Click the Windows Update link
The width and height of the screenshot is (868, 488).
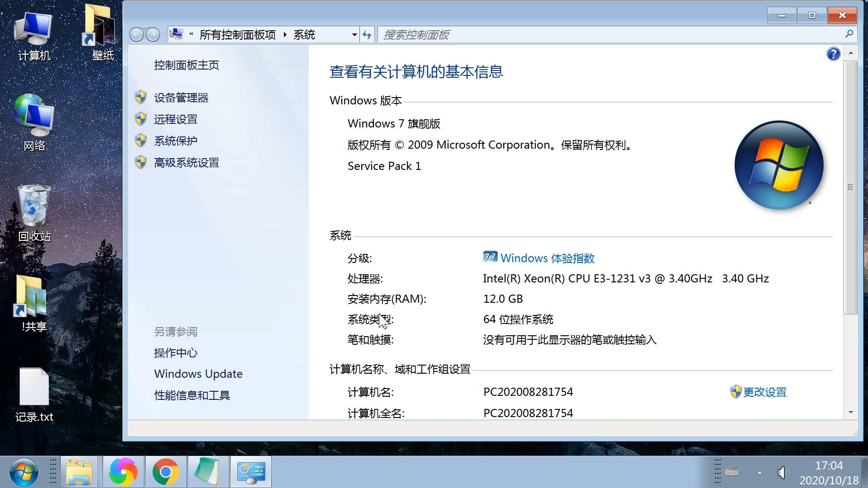[198, 374]
